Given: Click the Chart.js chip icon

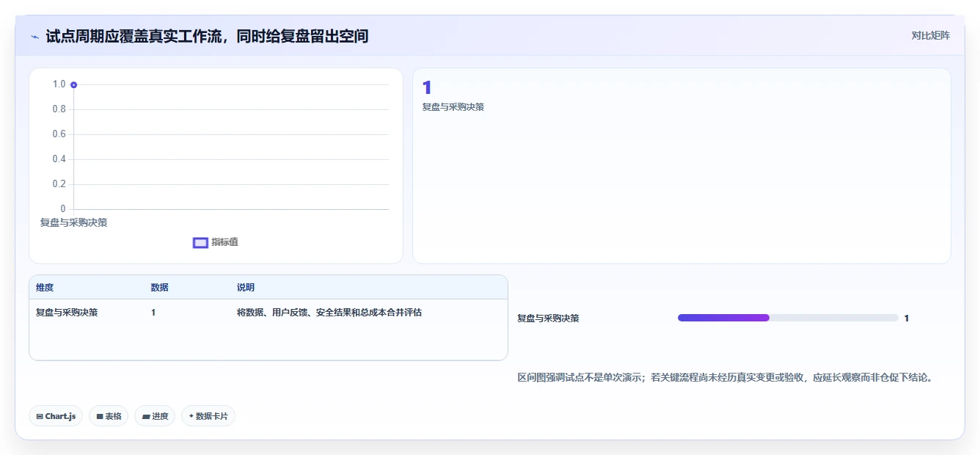Looking at the screenshot, I should pos(40,416).
